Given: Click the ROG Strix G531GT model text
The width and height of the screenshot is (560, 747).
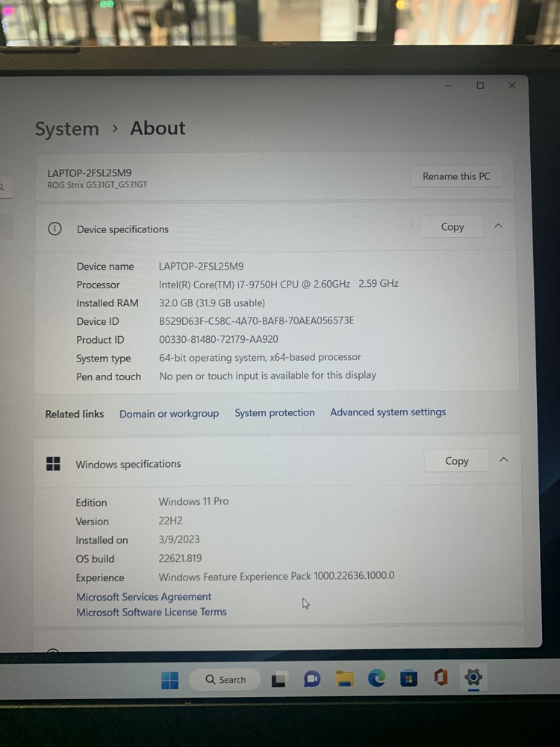Looking at the screenshot, I should point(97,185).
